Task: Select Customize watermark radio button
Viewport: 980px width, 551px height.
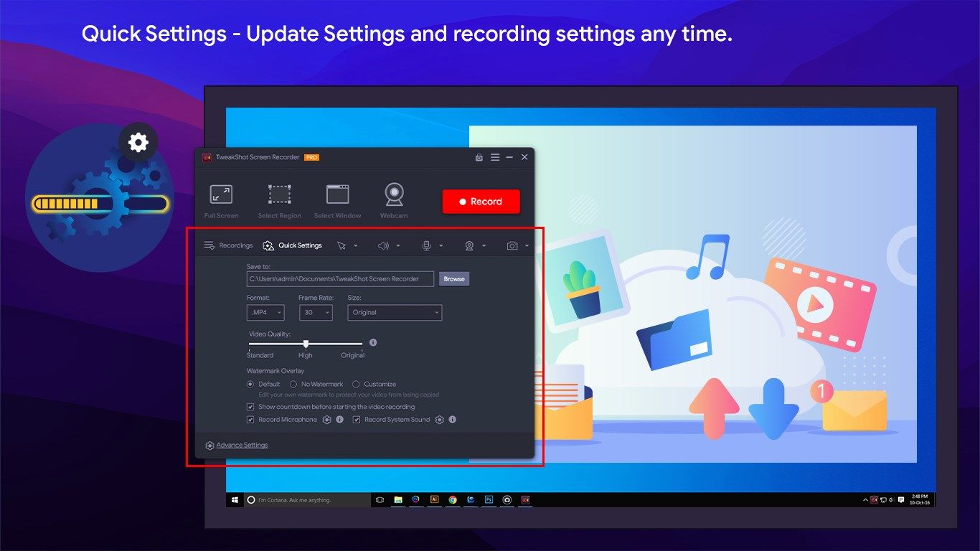Action: pyautogui.click(x=356, y=384)
